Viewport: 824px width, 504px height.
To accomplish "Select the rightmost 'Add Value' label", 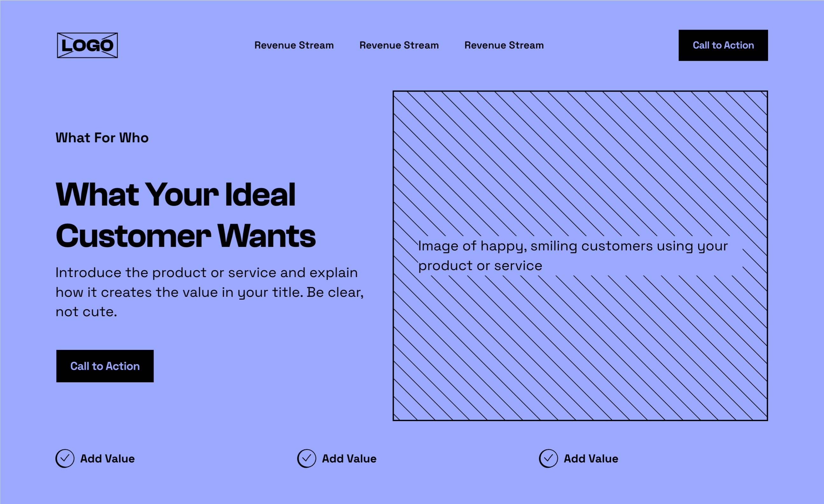I will click(591, 459).
